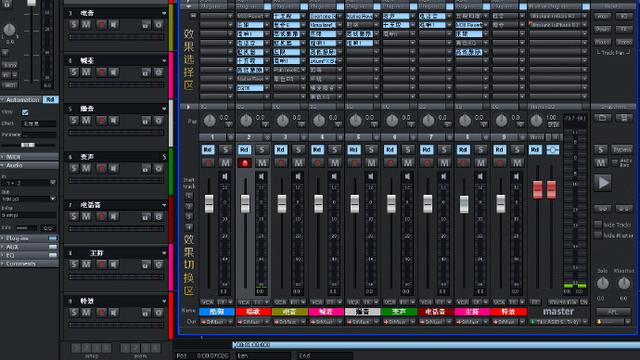Arm record button on track 4 header
The height and width of the screenshot is (360, 640).
(x=101, y=73)
